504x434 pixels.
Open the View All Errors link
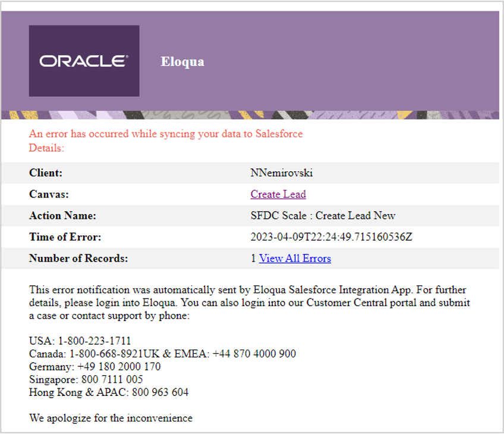(295, 258)
